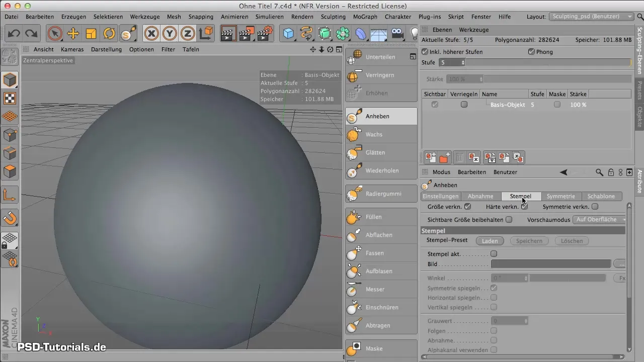
Task: Select the Unterteilen sculpt tool
Action: tap(381, 57)
